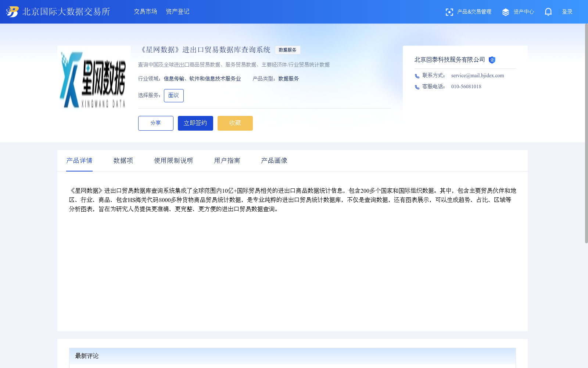
Task: Open the 交易市场 menu
Action: (x=146, y=12)
